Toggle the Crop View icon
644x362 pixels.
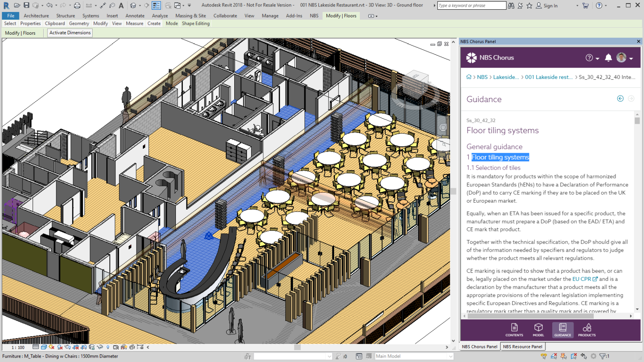tap(76, 347)
